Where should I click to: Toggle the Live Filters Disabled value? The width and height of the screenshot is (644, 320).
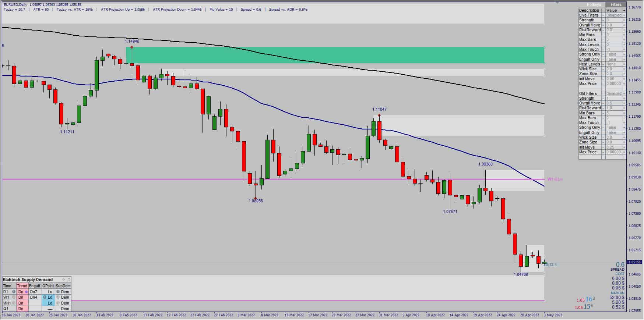pyautogui.click(x=613, y=15)
